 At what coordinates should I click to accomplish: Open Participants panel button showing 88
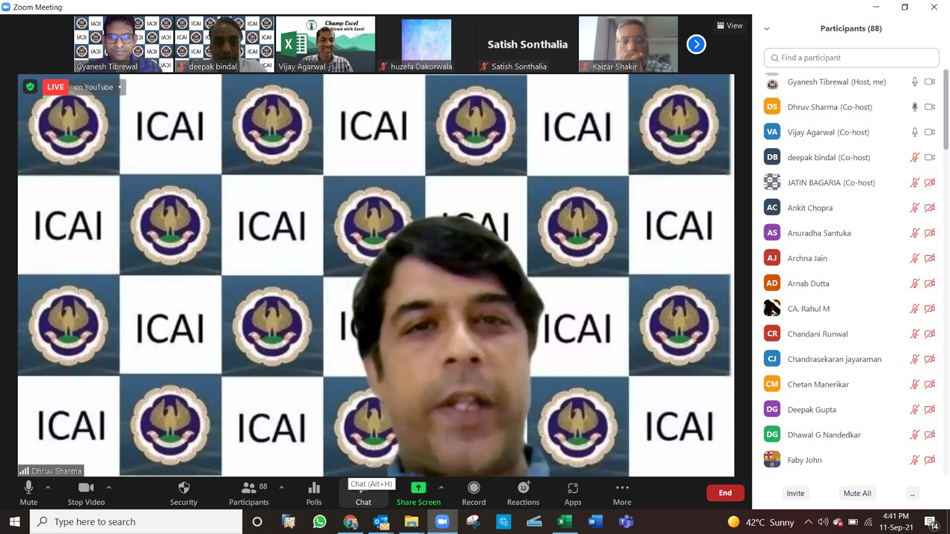pyautogui.click(x=248, y=493)
